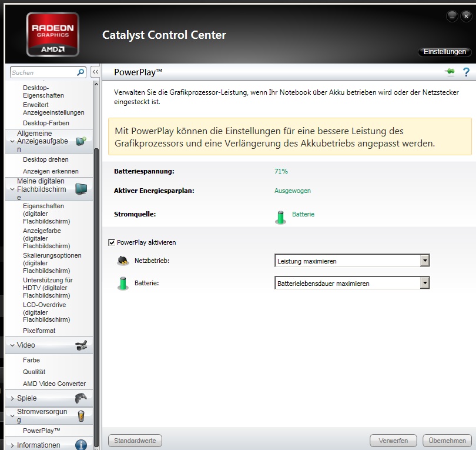Screen dimensions: 476x450
Task: Open help with the question mark icon
Action: tap(466, 72)
